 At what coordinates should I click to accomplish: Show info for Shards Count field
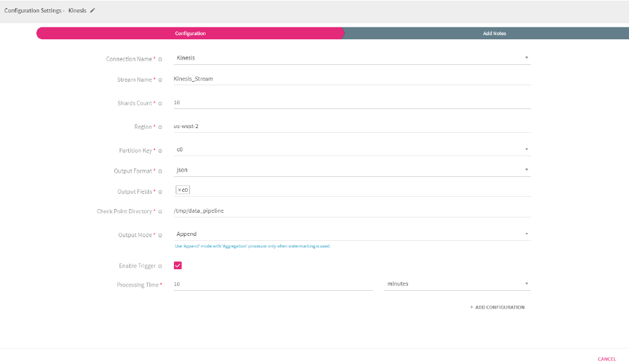pos(160,104)
